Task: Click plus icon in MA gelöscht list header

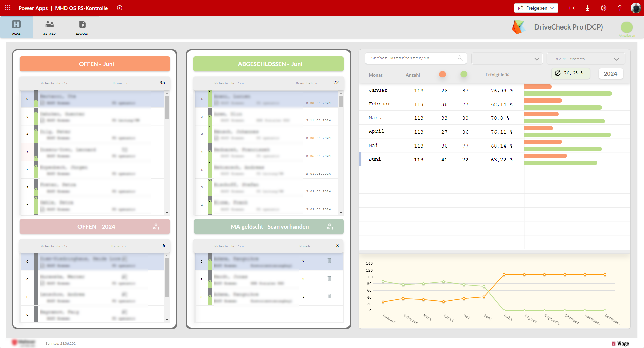Action: pyautogui.click(x=202, y=246)
